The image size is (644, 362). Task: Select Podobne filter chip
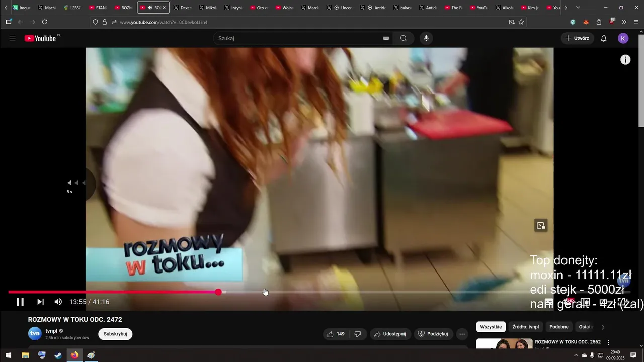pyautogui.click(x=559, y=327)
